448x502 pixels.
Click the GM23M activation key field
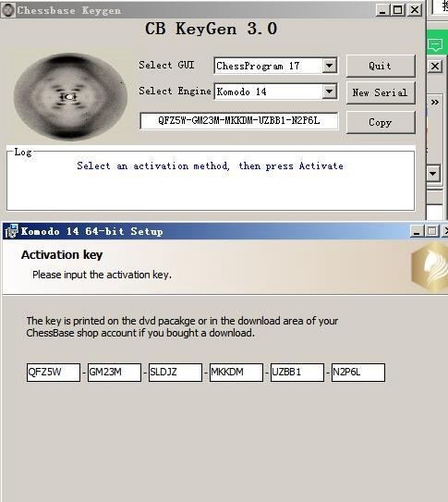115,373
